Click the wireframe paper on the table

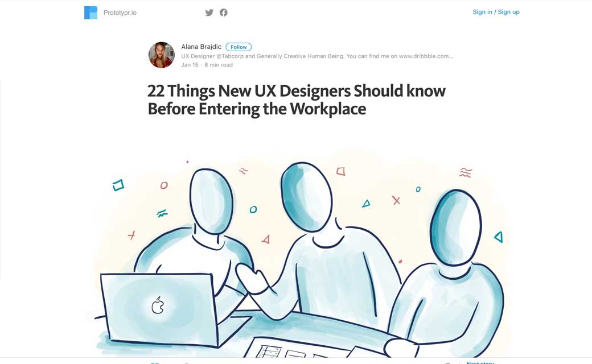[298, 348]
